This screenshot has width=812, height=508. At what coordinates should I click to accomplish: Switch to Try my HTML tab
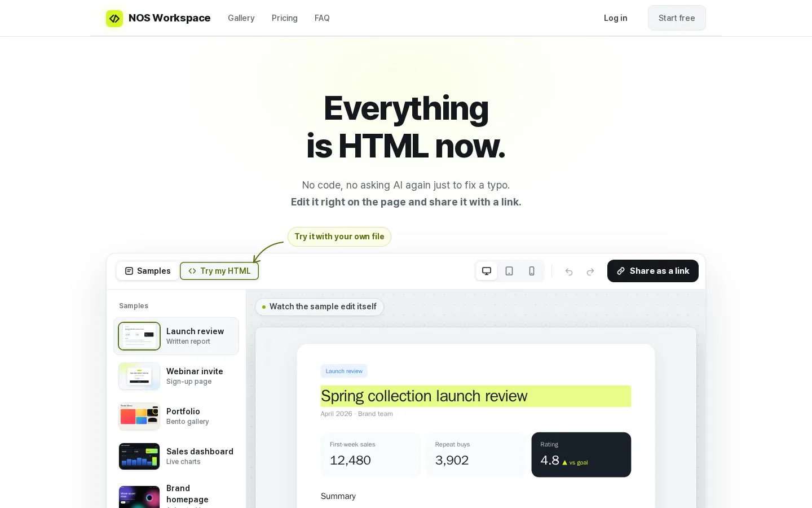pos(219,271)
